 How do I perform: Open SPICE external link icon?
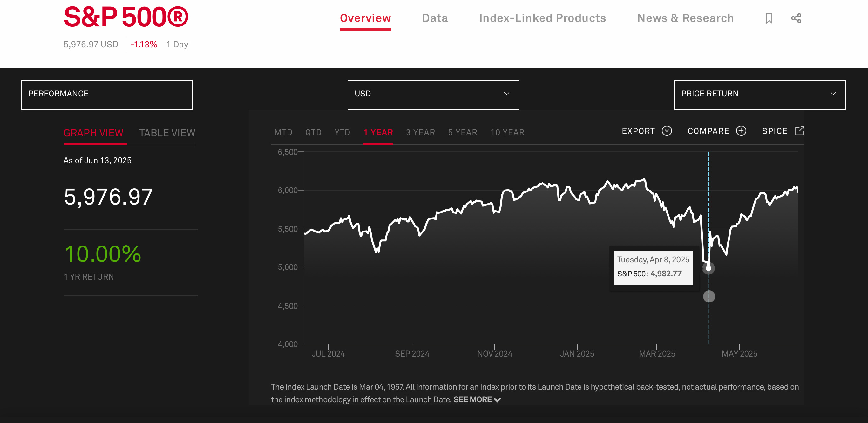pos(799,131)
